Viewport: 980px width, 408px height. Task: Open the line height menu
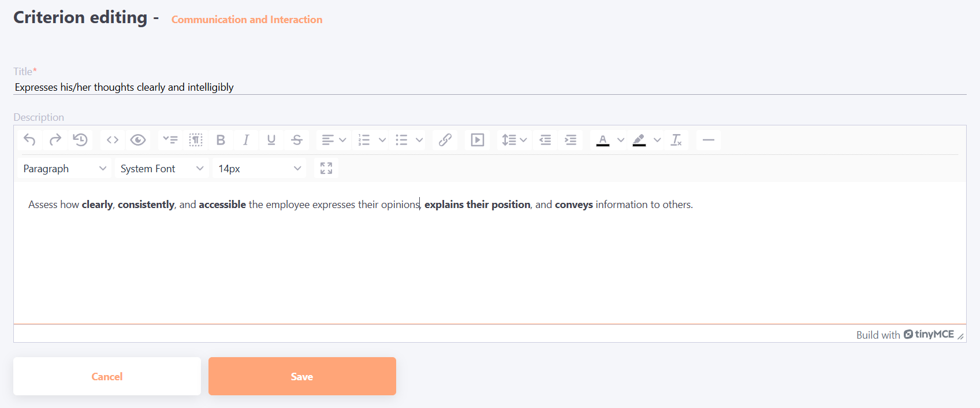coord(514,140)
